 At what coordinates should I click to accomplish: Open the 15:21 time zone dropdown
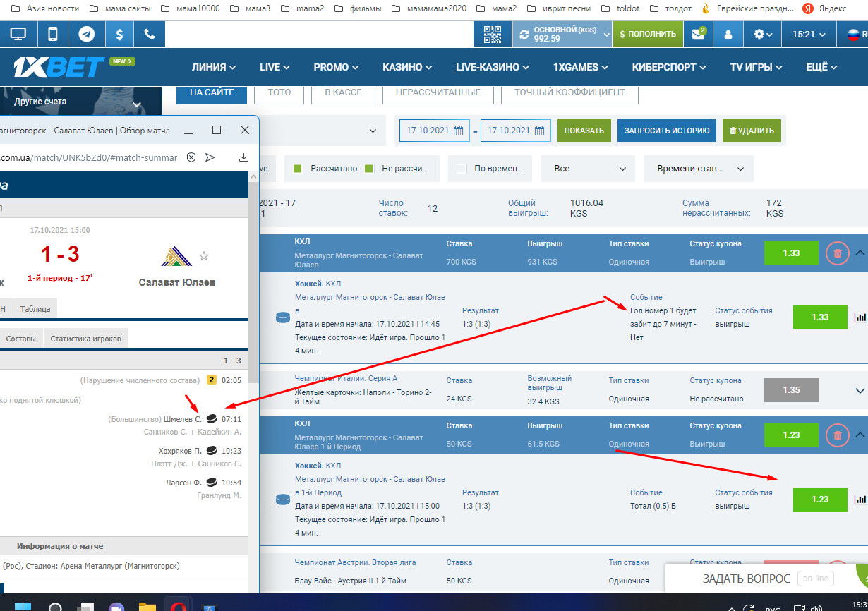[809, 34]
